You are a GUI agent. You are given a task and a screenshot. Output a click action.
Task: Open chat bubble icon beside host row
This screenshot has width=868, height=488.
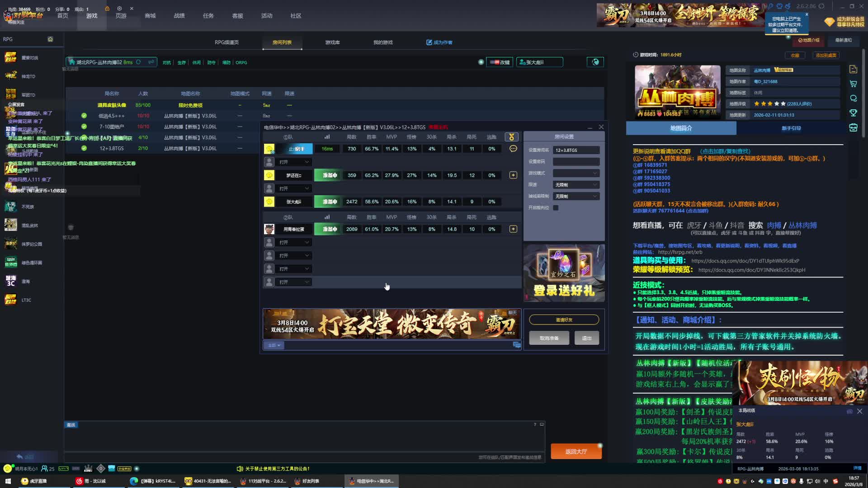513,149
